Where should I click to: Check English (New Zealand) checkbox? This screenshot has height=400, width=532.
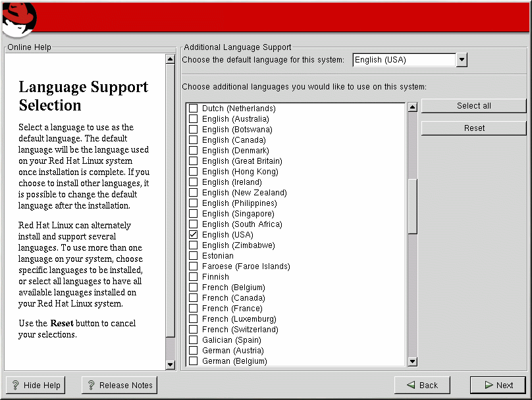coord(193,192)
